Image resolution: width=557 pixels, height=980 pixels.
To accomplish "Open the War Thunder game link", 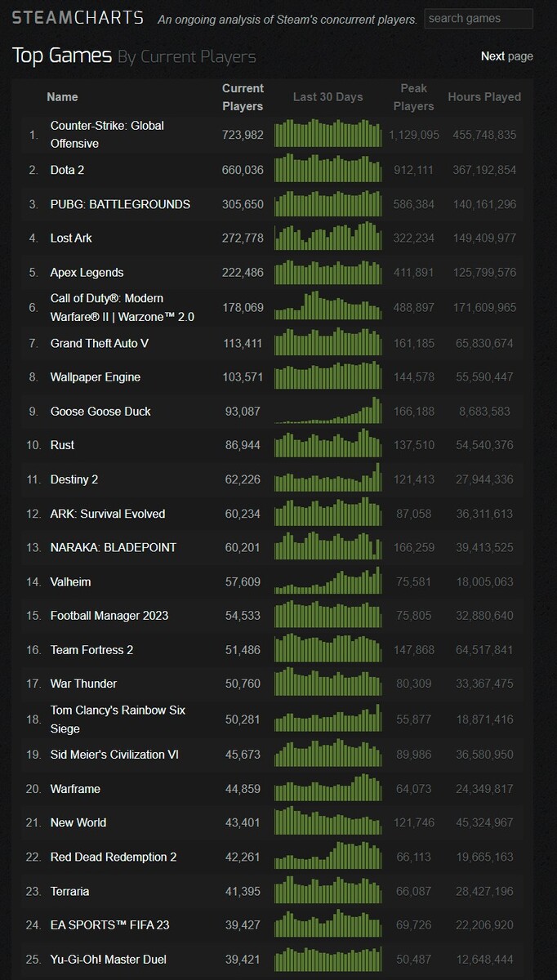I will pos(83,684).
